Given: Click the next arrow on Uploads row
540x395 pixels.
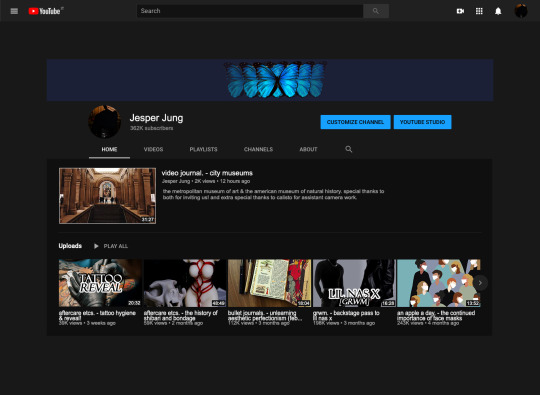Looking at the screenshot, I should (x=480, y=283).
